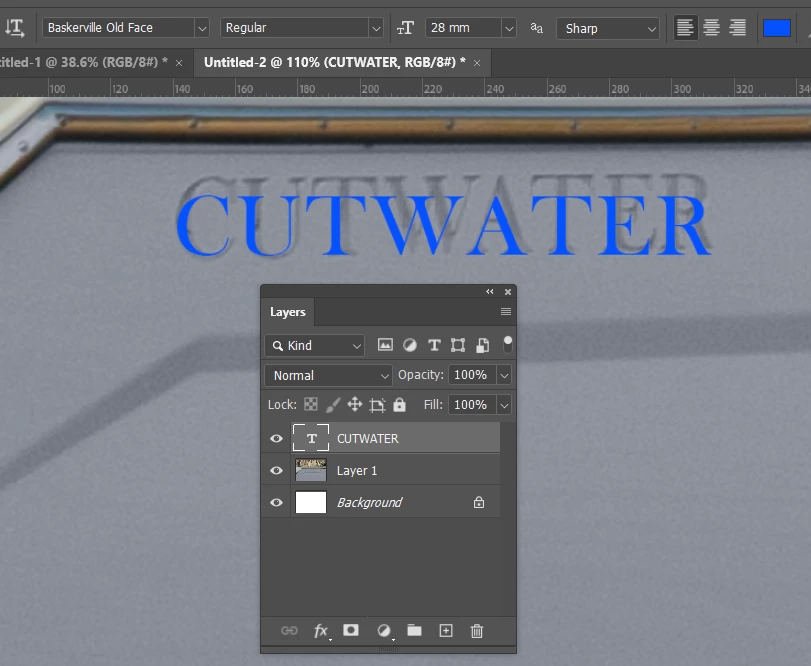811x666 pixels.
Task: Lock layer position
Action: tap(354, 404)
